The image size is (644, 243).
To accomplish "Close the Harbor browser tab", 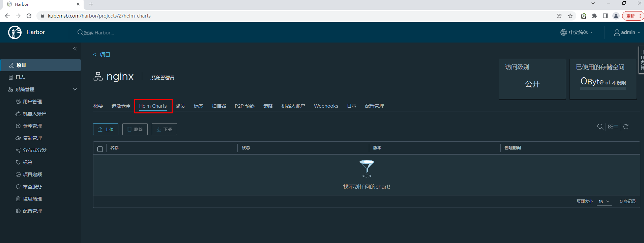I will 78,4.
